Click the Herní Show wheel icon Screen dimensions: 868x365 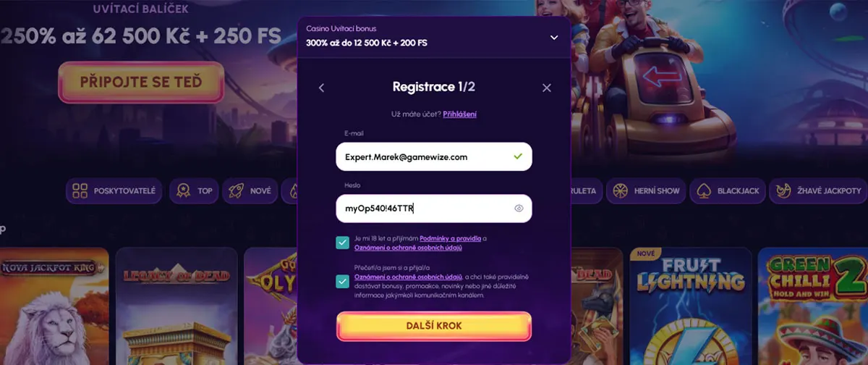pos(619,190)
